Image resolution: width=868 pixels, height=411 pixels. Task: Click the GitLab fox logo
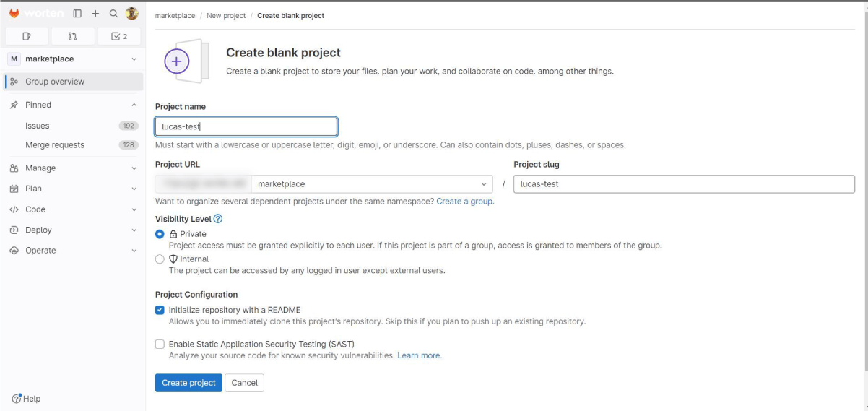[14, 14]
